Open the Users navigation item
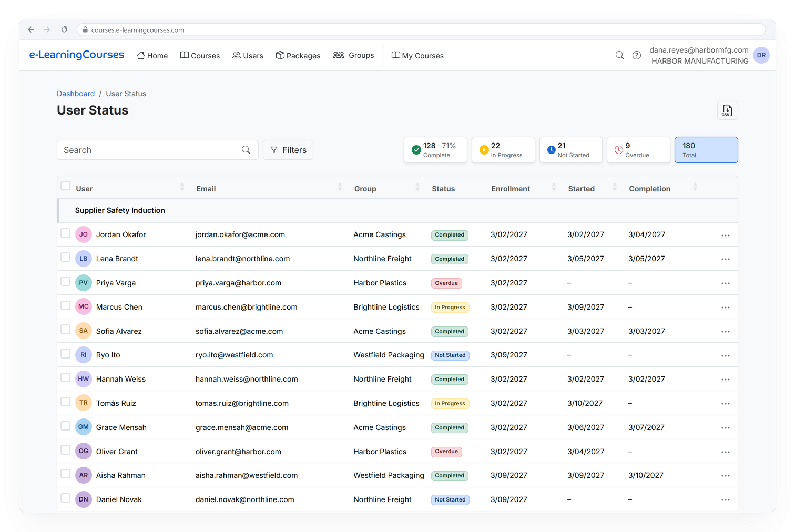Image resolution: width=795 pixels, height=532 pixels. pos(248,56)
